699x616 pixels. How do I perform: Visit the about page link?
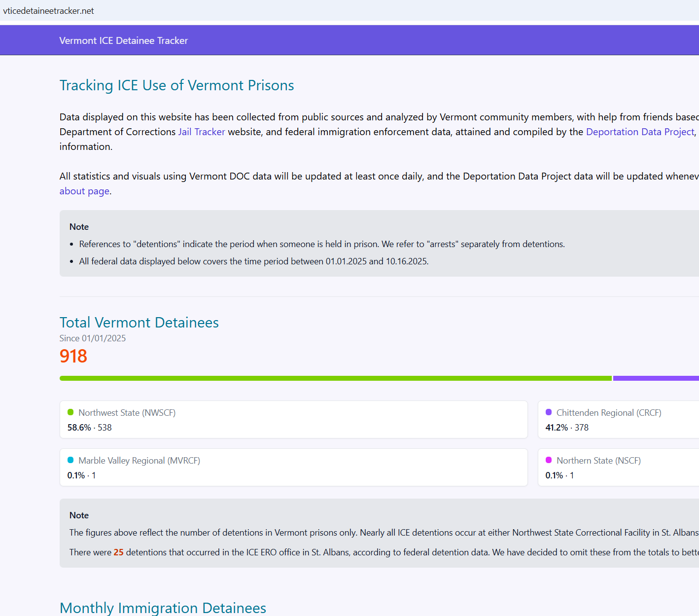(84, 191)
